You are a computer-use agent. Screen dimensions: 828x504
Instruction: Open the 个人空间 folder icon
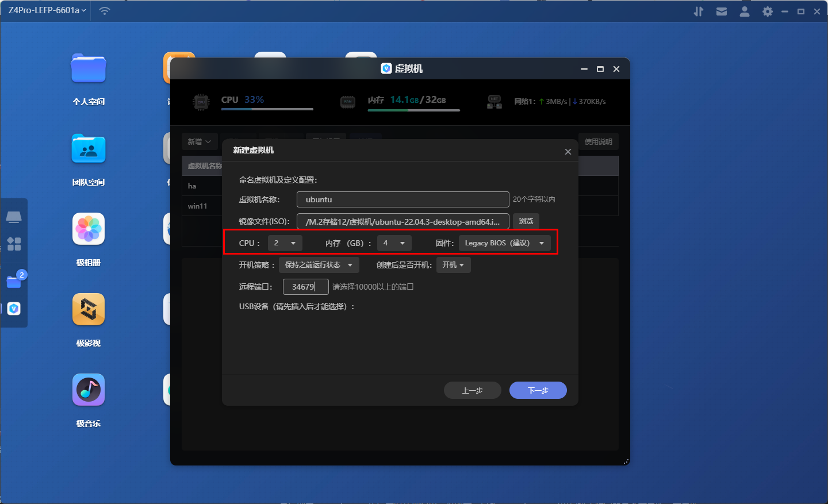pos(89,69)
